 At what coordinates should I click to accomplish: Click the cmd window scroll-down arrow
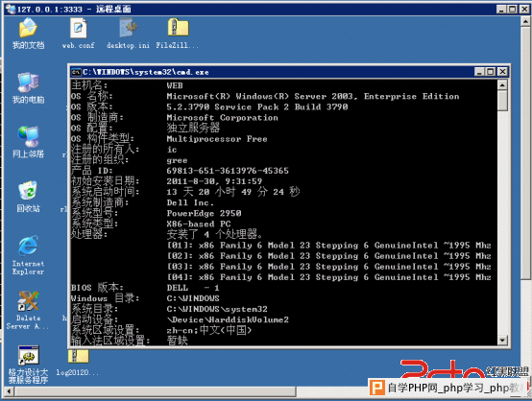click(x=502, y=340)
